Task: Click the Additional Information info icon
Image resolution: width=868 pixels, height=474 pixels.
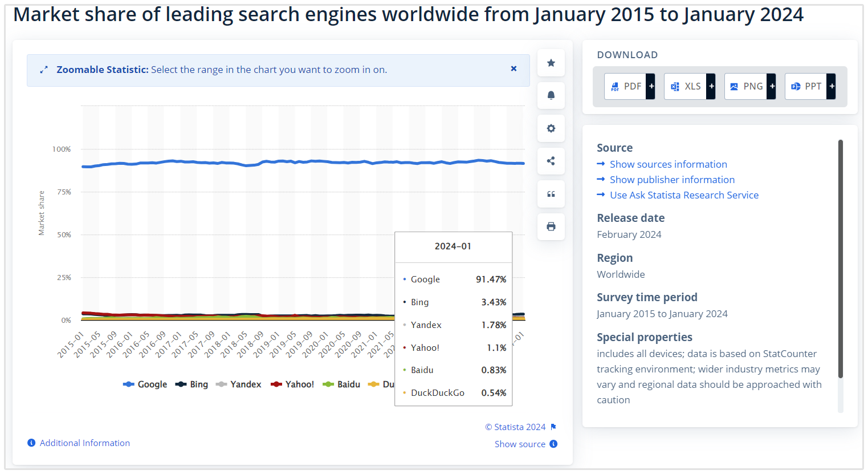Action: click(31, 443)
